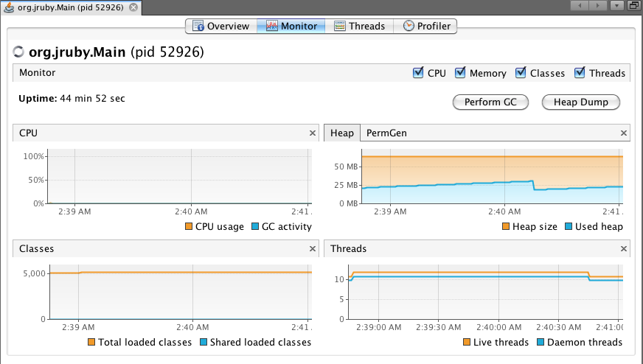Click the '100%' axis label in CPU graph

(x=34, y=156)
